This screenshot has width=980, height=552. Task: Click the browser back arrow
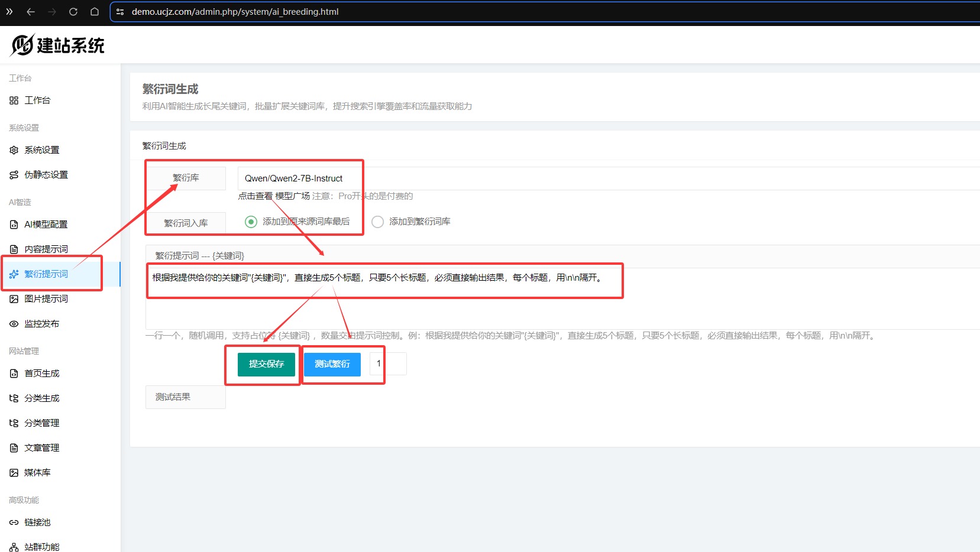click(x=31, y=12)
